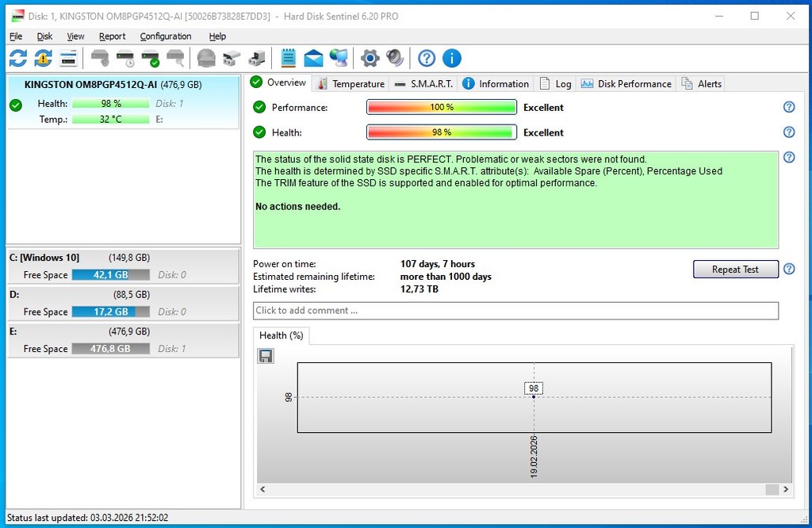812x528 pixels.
Task: Open configuration via the gear icon
Action: [x=370, y=58]
